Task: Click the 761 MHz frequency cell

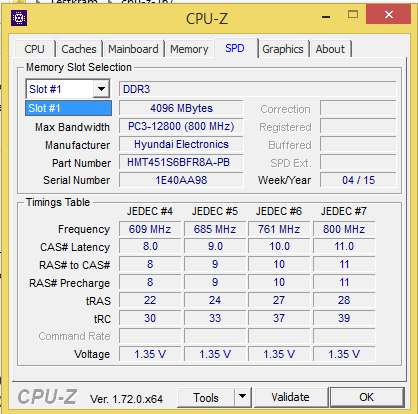Action: [x=279, y=229]
